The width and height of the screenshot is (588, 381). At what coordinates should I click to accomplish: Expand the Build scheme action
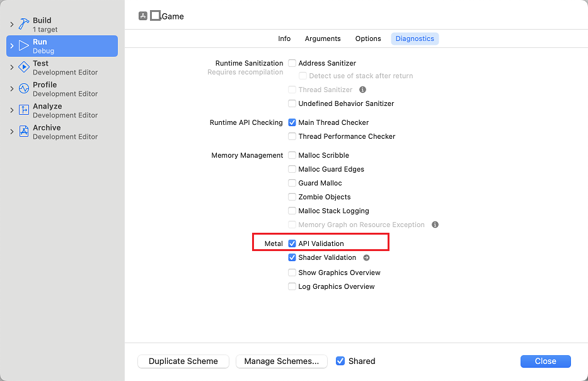(11, 25)
